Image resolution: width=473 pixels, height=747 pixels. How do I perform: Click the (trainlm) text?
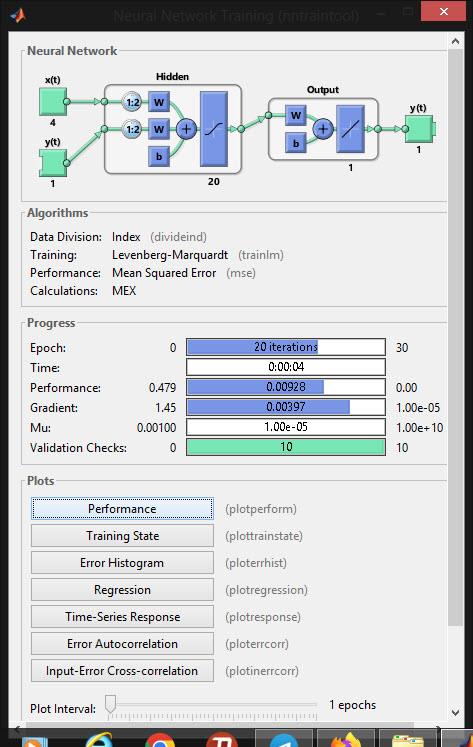tap(261, 255)
